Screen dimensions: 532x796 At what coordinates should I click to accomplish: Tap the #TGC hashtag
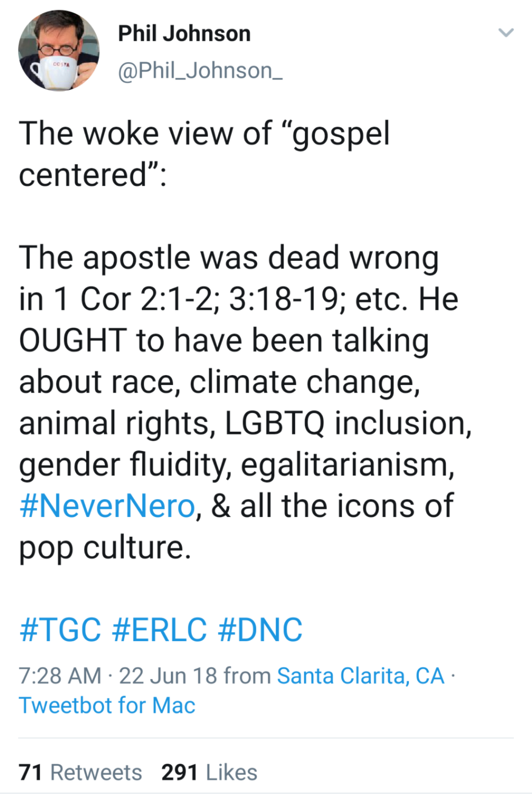60,630
